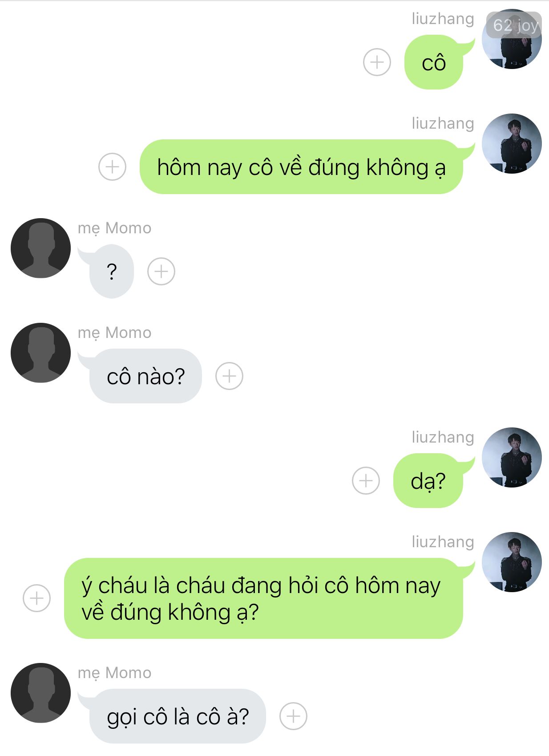Open liuzhang avatar beside "ý cháu là cháu" message
This screenshot has height=756, width=549.
click(x=512, y=562)
